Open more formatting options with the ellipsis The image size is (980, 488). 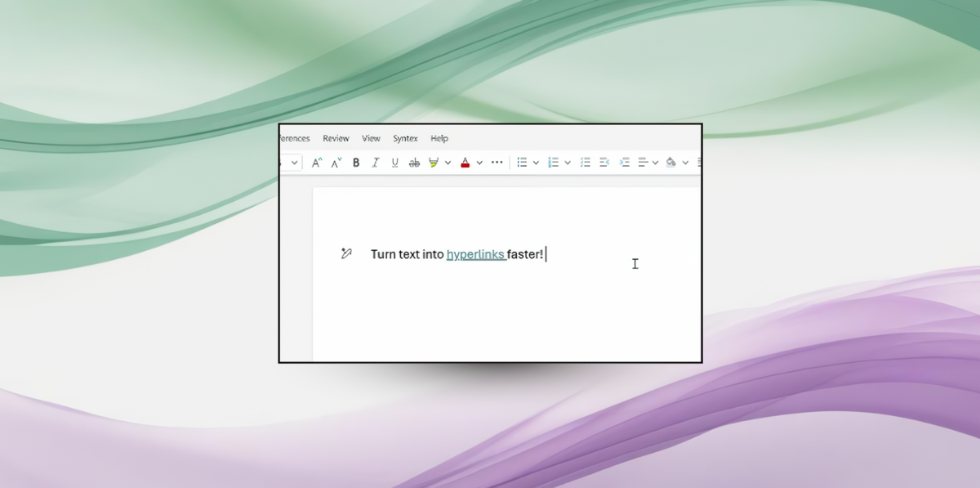click(x=497, y=162)
